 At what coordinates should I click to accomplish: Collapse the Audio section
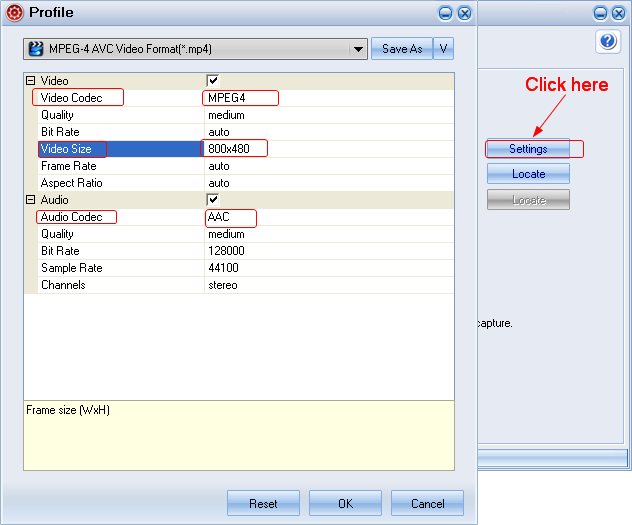(x=31, y=199)
